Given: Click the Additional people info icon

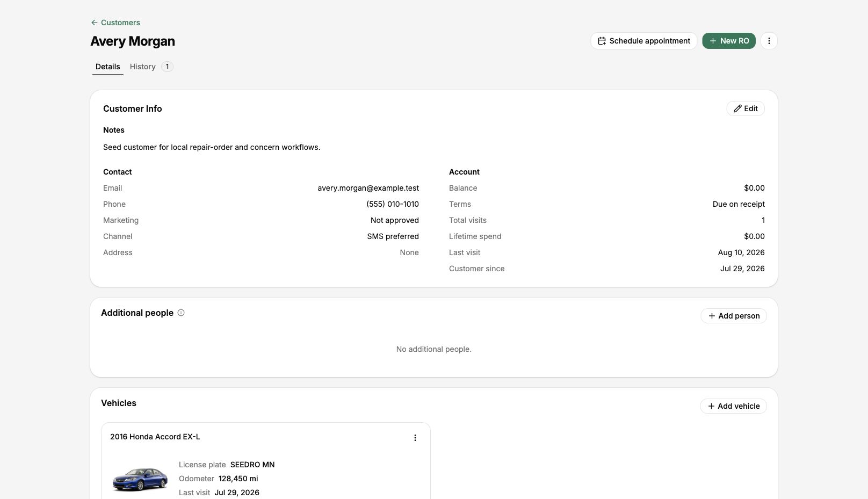Looking at the screenshot, I should (x=181, y=313).
